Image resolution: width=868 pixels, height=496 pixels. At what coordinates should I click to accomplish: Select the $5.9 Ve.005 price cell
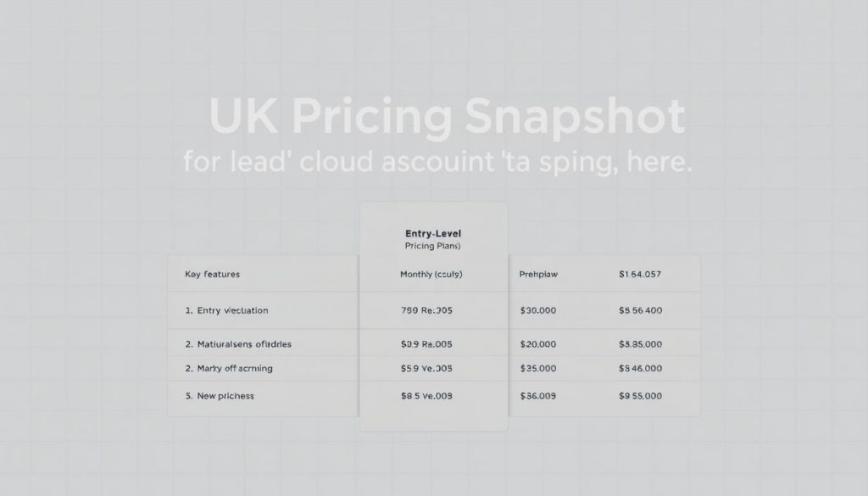tap(426, 369)
